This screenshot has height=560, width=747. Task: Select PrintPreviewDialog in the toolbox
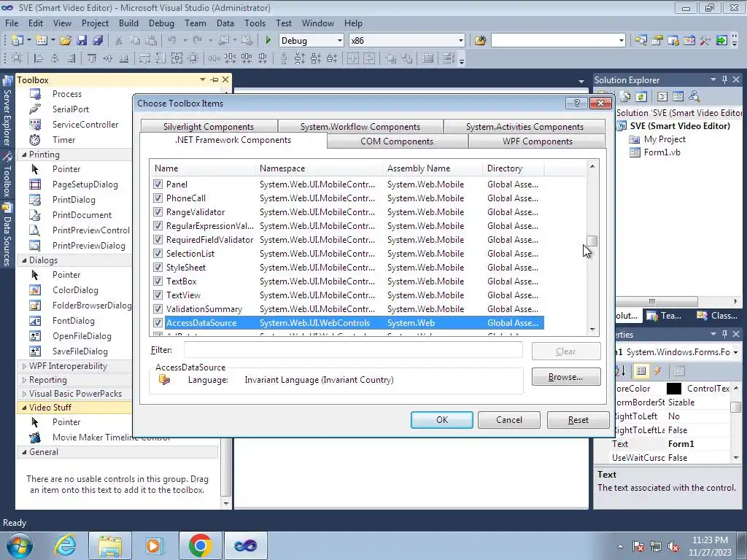click(88, 245)
